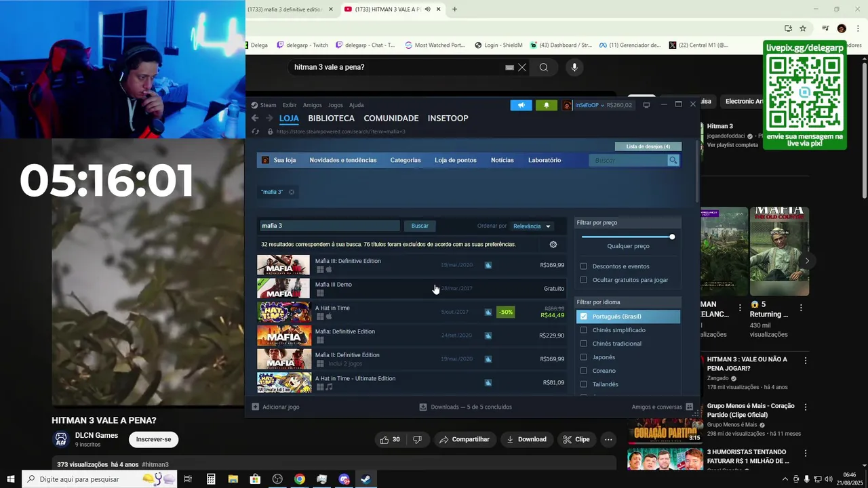Open Mafia III: Definitive Edition result

point(412,265)
